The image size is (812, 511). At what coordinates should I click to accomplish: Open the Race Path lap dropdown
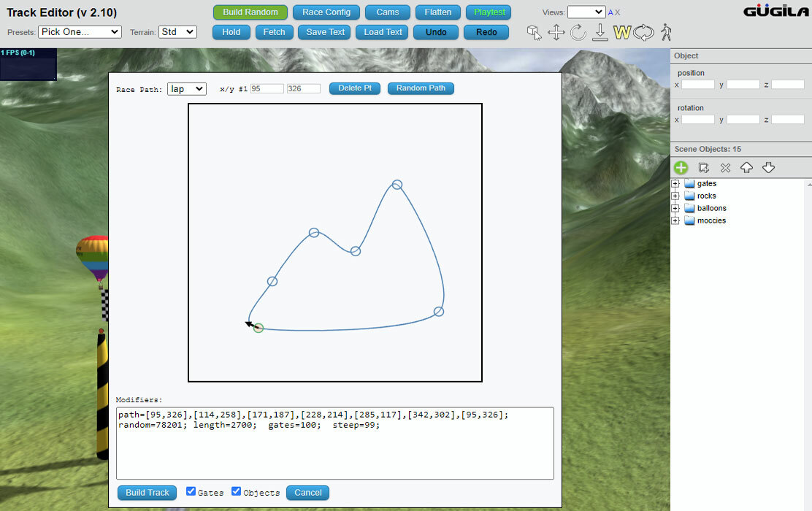[x=186, y=89]
